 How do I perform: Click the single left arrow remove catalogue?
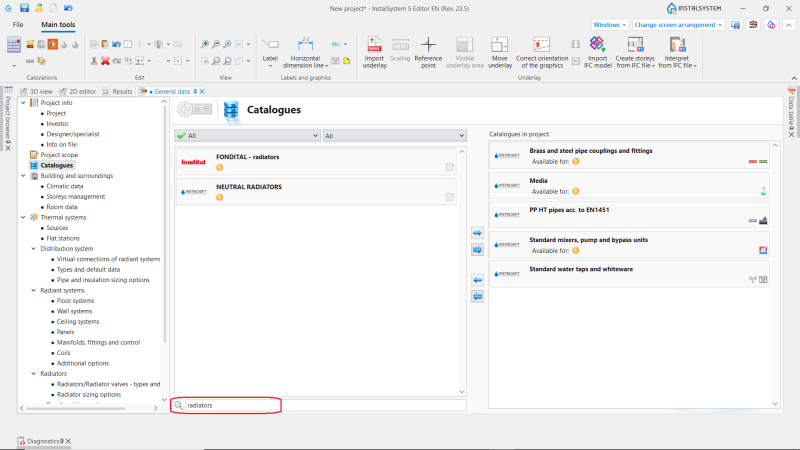477,280
